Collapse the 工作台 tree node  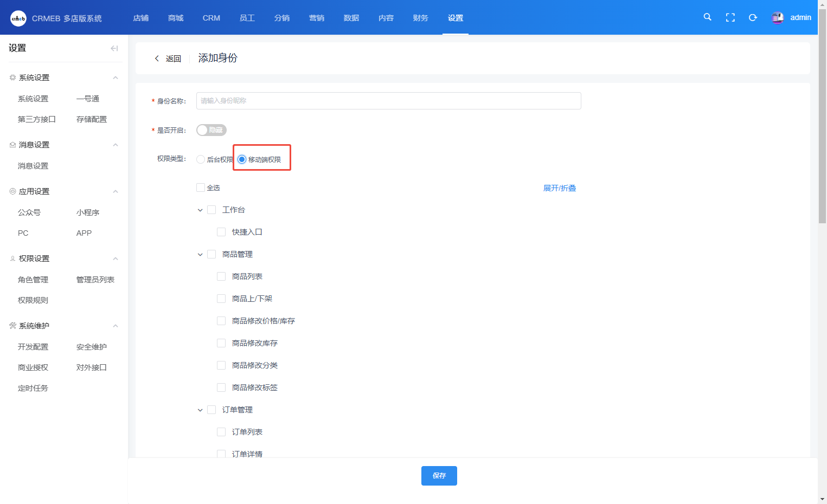click(200, 210)
